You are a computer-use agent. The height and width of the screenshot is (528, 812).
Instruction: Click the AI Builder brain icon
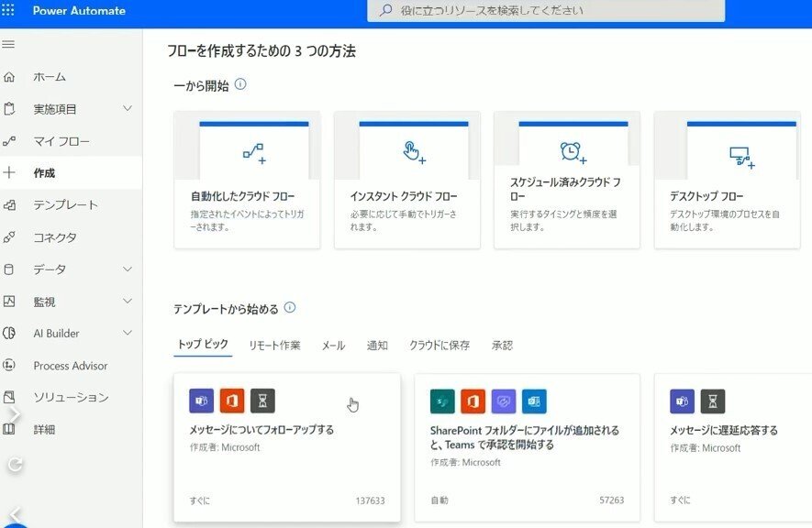click(9, 334)
